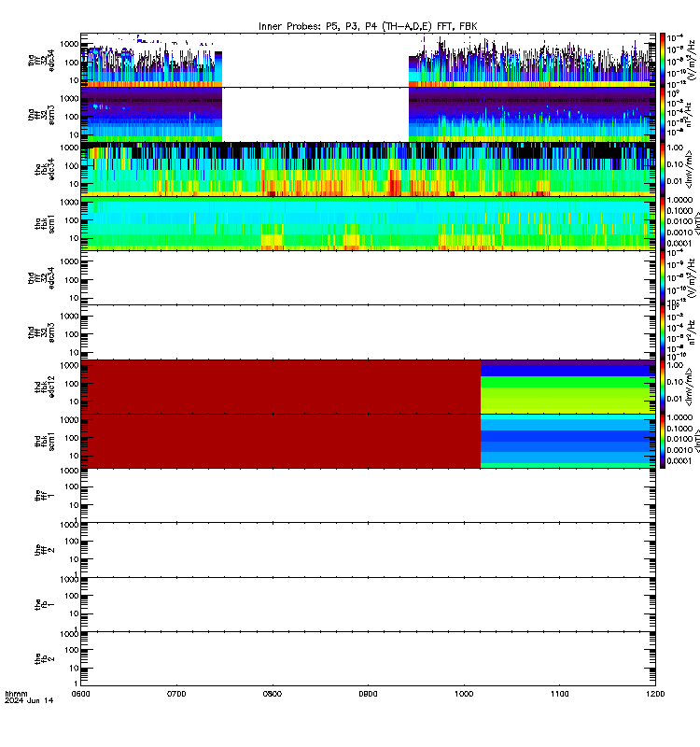
Task: Click the 'thd fff 32 scm3' panel label
Action: coord(41,332)
